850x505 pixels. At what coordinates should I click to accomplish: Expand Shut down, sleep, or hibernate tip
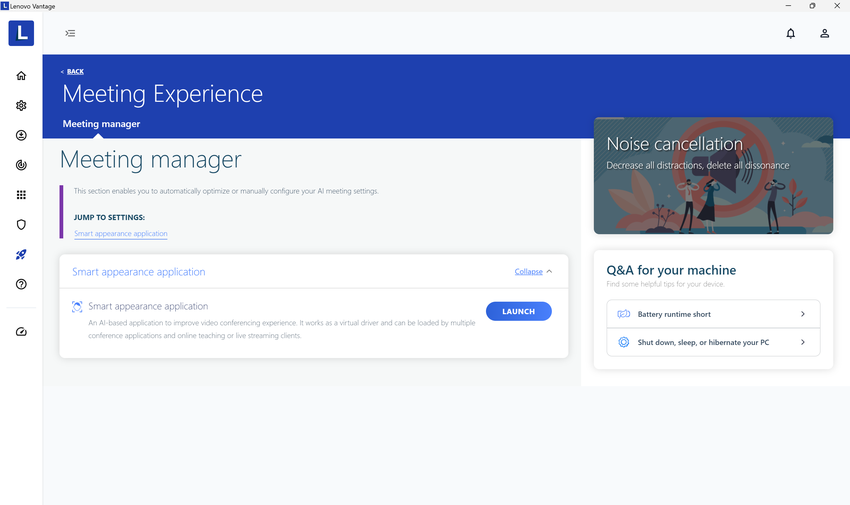point(713,342)
